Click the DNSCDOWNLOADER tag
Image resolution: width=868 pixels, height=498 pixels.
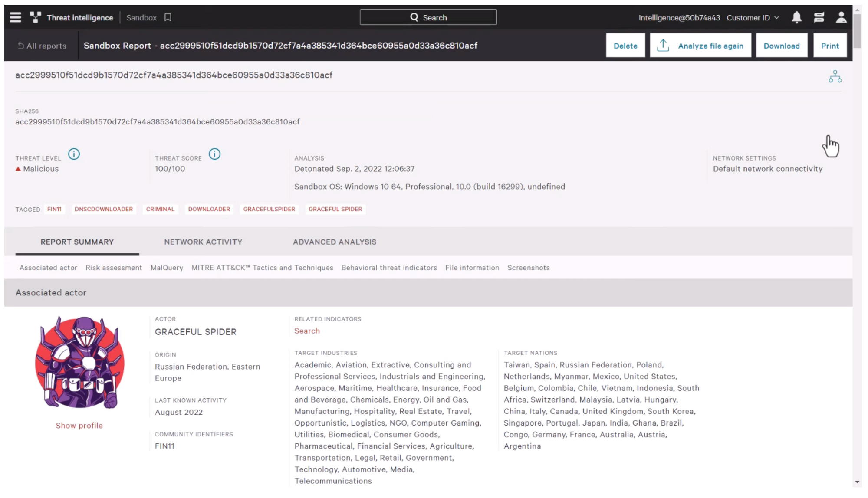[x=104, y=209]
